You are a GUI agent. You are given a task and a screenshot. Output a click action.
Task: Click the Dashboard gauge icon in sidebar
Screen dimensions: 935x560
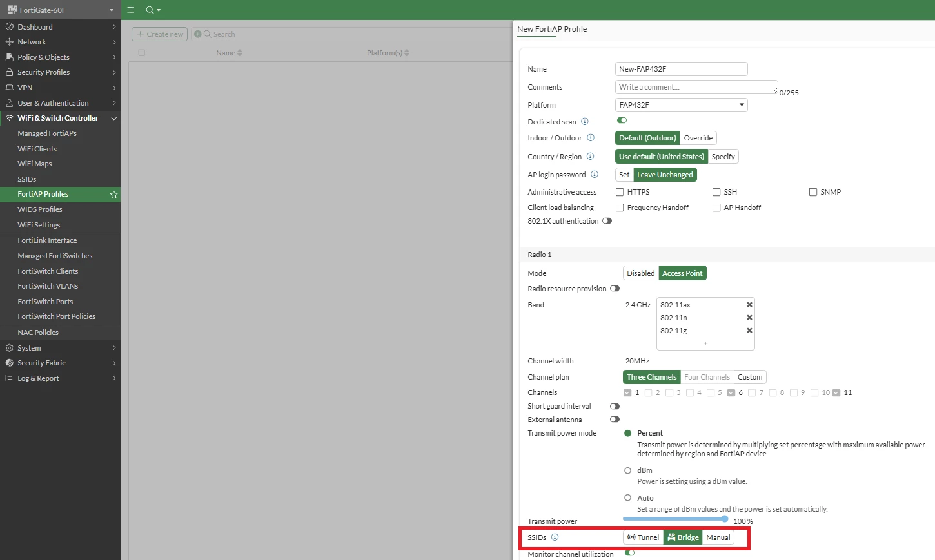[x=10, y=27]
